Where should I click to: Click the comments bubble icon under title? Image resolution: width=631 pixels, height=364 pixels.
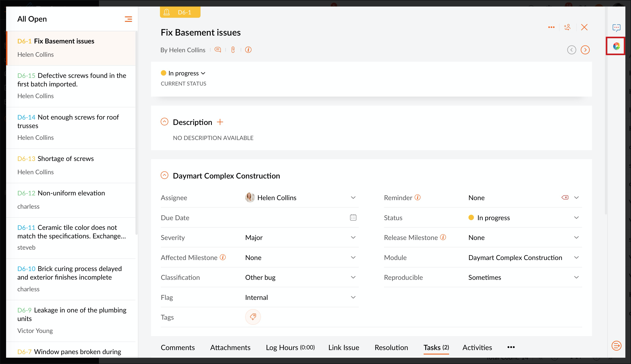(x=218, y=50)
